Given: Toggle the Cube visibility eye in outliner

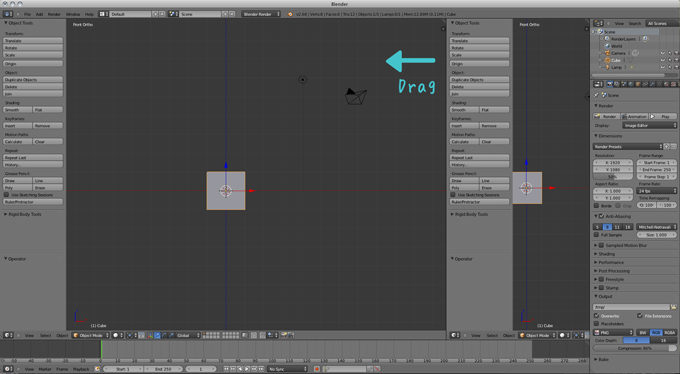Looking at the screenshot, I should pos(662,60).
